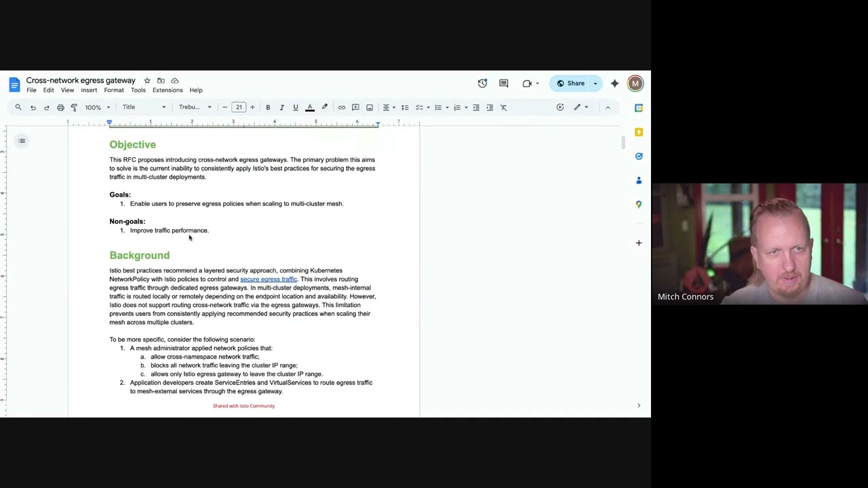
Task: Open the Help menu
Action: click(196, 90)
